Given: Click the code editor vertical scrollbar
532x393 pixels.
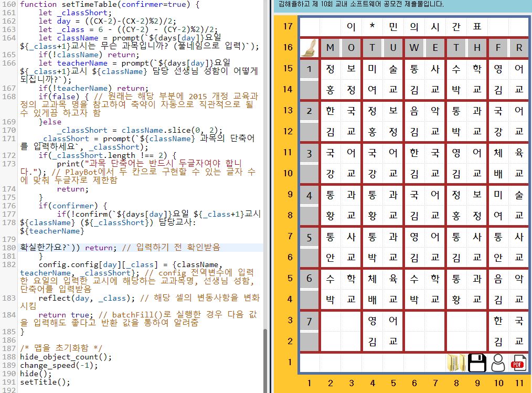Looking at the screenshot, I should 265,357.
